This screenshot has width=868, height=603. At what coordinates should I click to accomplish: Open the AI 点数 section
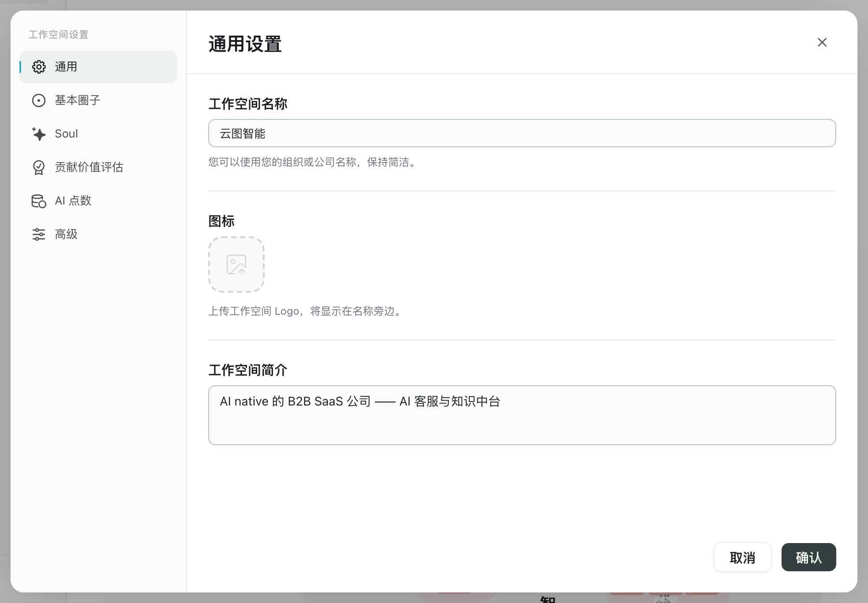tap(98, 201)
